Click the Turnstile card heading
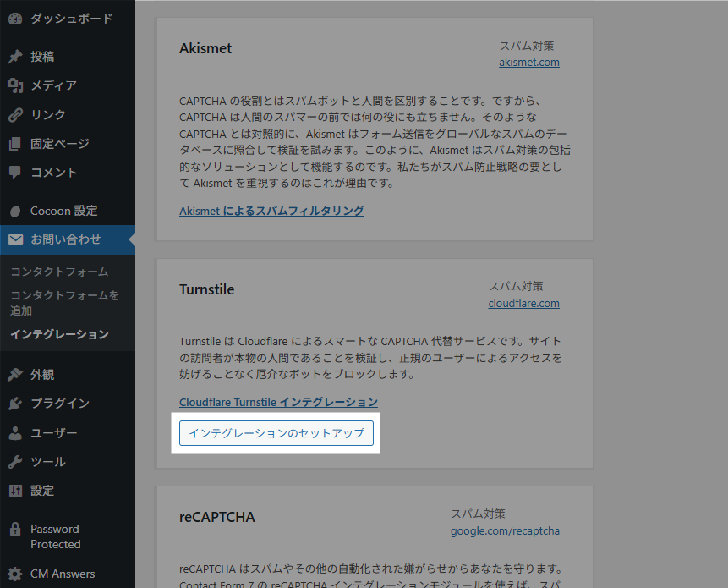This screenshot has width=728, height=588. tap(207, 289)
